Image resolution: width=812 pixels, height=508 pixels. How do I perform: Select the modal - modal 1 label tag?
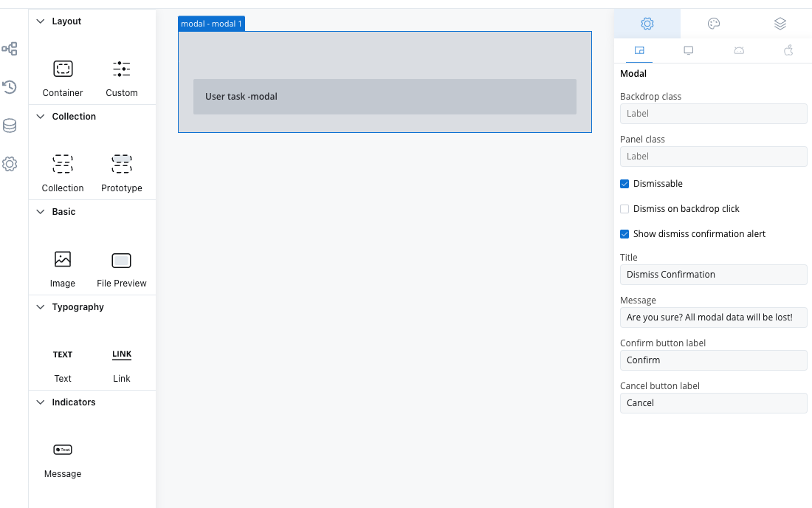pyautogui.click(x=211, y=24)
